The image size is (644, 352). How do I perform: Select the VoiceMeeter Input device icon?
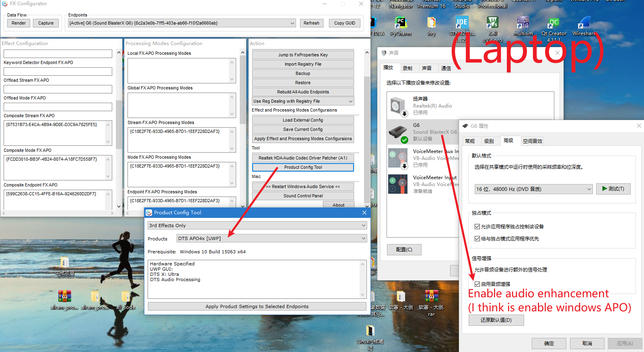(x=398, y=184)
